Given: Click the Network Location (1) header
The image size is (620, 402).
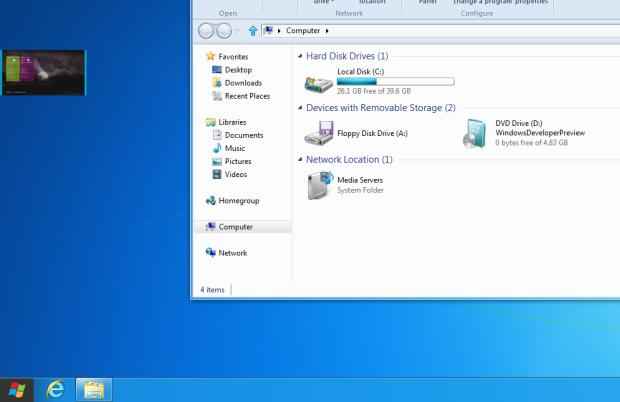Looking at the screenshot, I should (349, 159).
